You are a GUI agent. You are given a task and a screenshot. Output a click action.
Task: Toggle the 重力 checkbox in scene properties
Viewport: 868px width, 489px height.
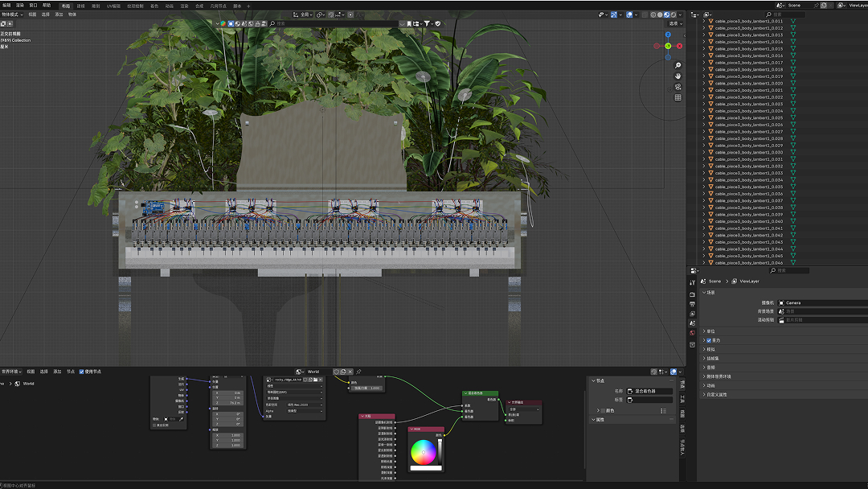pos(709,340)
